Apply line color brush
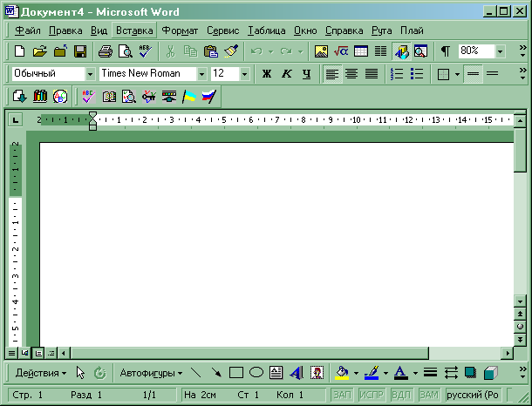 click(x=372, y=373)
